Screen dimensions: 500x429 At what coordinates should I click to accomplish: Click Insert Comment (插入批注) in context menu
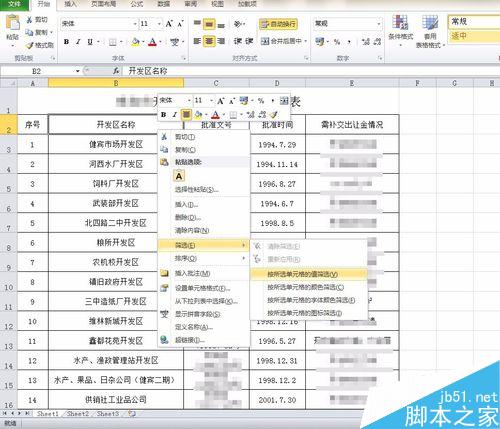(x=204, y=273)
